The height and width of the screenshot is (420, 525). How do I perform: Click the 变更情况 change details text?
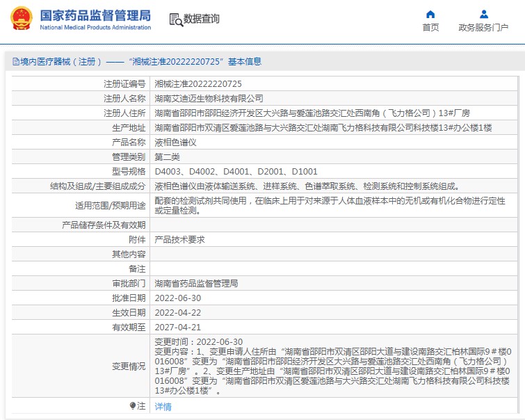pyautogui.click(x=333, y=366)
